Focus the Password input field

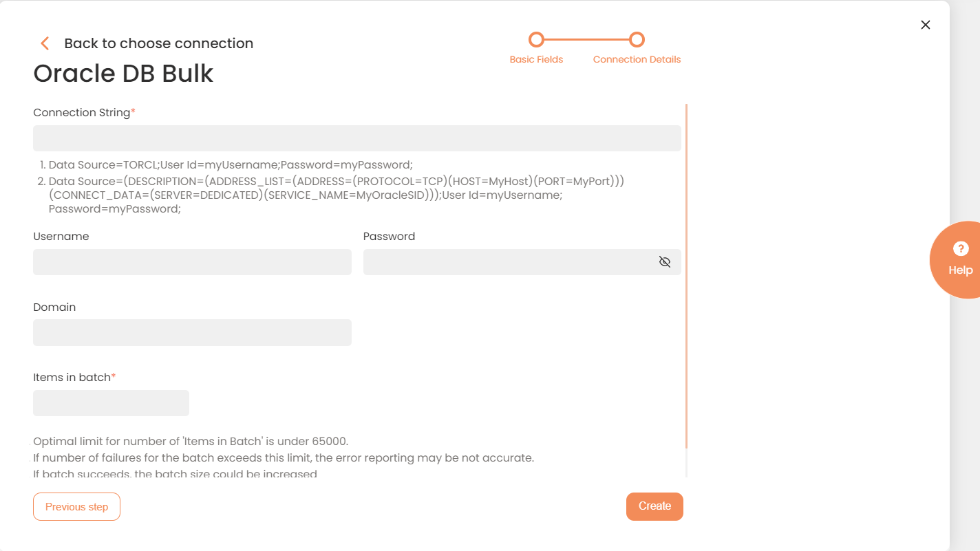coord(522,262)
